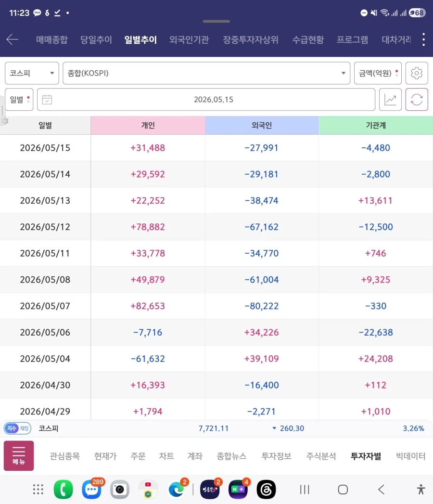The image size is (433, 504).
Task: Tap 외국인 value -38,474
Action: 261,201
